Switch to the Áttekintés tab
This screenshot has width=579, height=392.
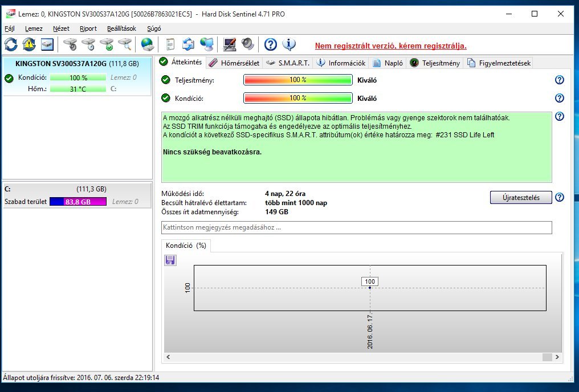pos(181,62)
